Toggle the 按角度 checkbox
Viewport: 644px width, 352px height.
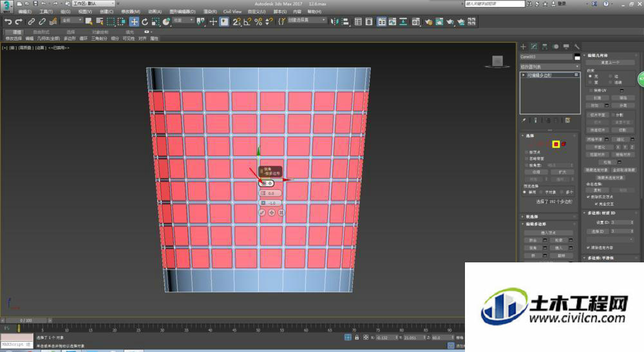click(527, 165)
